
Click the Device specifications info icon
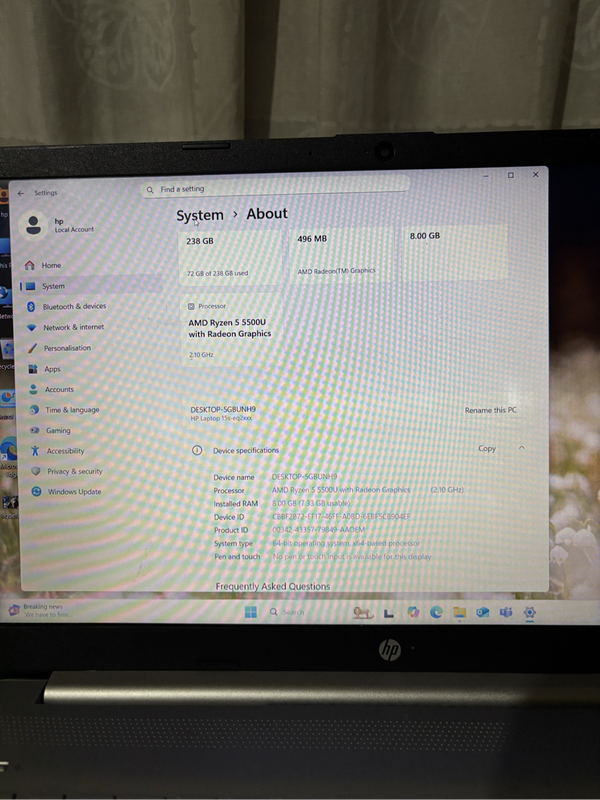click(197, 451)
